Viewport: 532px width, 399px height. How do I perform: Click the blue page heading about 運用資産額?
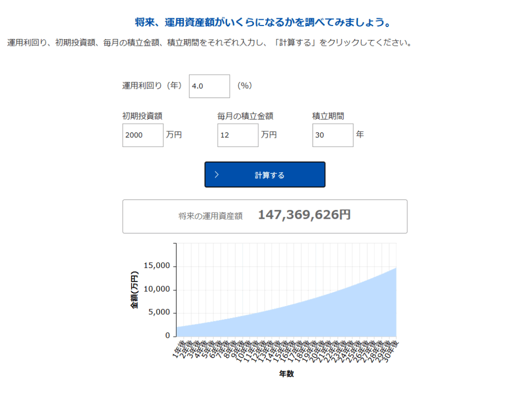pos(262,23)
